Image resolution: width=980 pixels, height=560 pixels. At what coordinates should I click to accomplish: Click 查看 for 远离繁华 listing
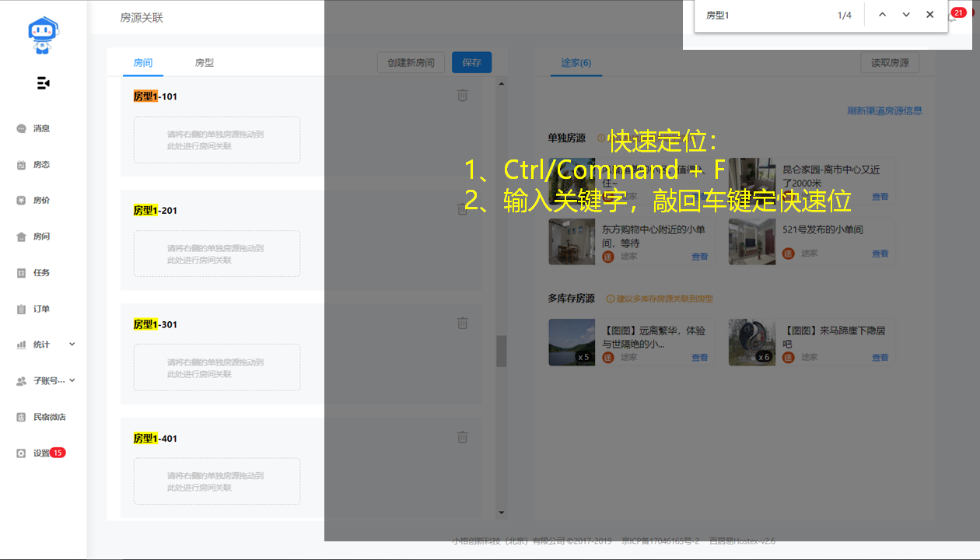[x=700, y=358]
